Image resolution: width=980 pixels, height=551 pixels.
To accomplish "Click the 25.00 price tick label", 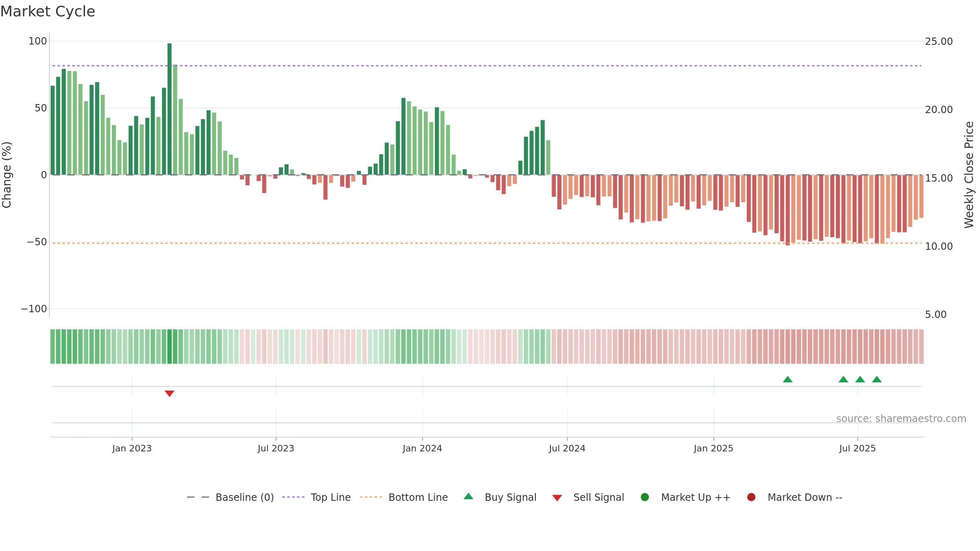I will click(x=939, y=41).
